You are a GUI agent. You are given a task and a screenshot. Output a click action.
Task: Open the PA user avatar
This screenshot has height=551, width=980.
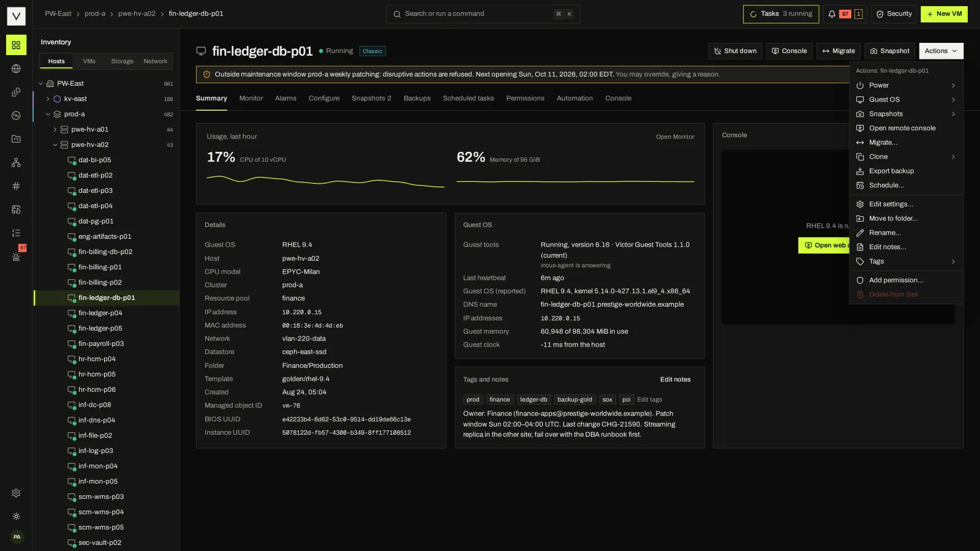(17, 537)
